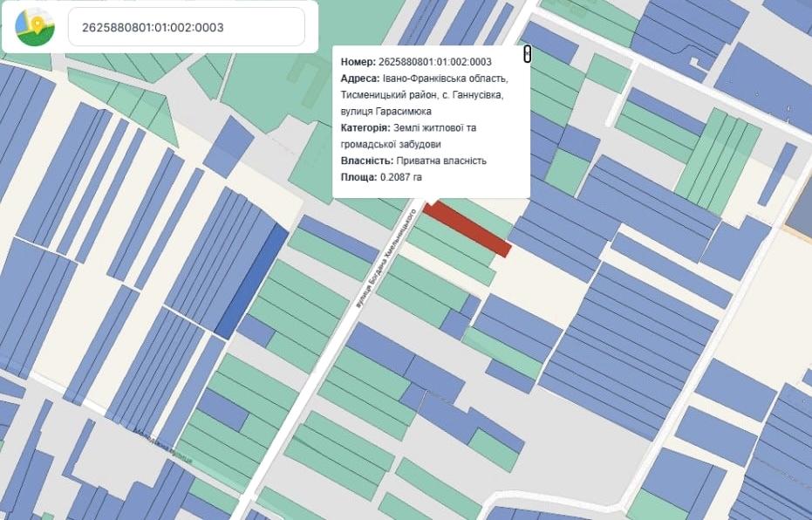Click the Приватна власність ownership text
The width and height of the screenshot is (812, 520).
click(441, 161)
